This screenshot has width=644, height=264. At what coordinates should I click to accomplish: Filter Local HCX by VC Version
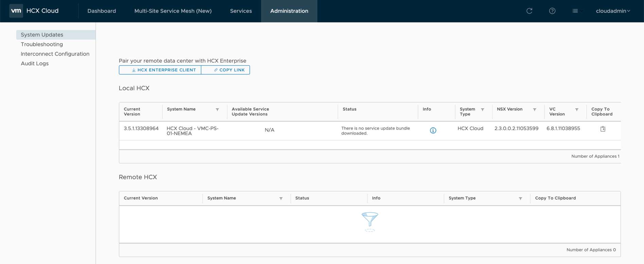577,110
